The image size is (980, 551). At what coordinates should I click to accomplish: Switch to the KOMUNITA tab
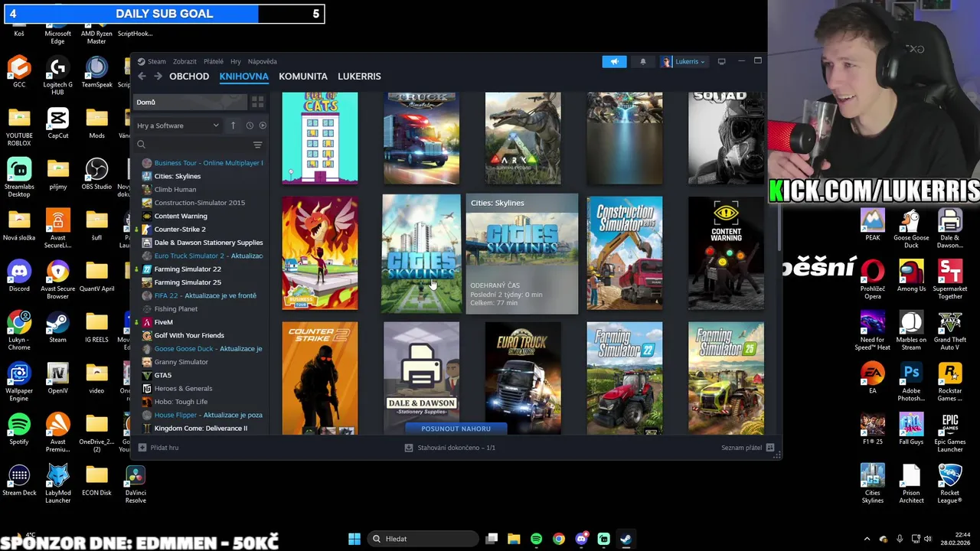point(303,77)
